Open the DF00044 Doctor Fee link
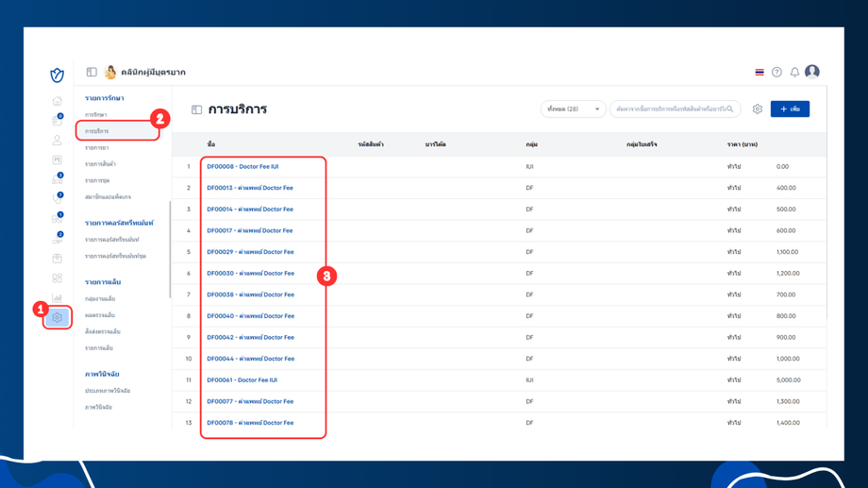 pyautogui.click(x=251, y=359)
